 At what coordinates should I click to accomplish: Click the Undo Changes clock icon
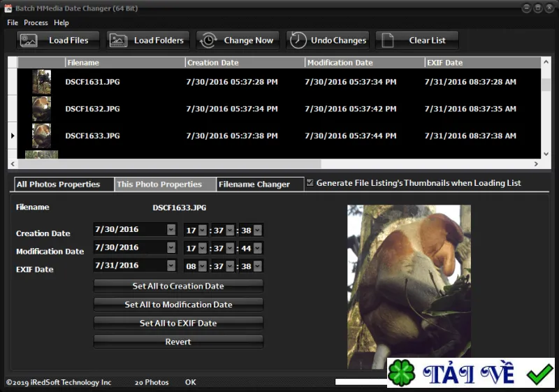click(298, 41)
